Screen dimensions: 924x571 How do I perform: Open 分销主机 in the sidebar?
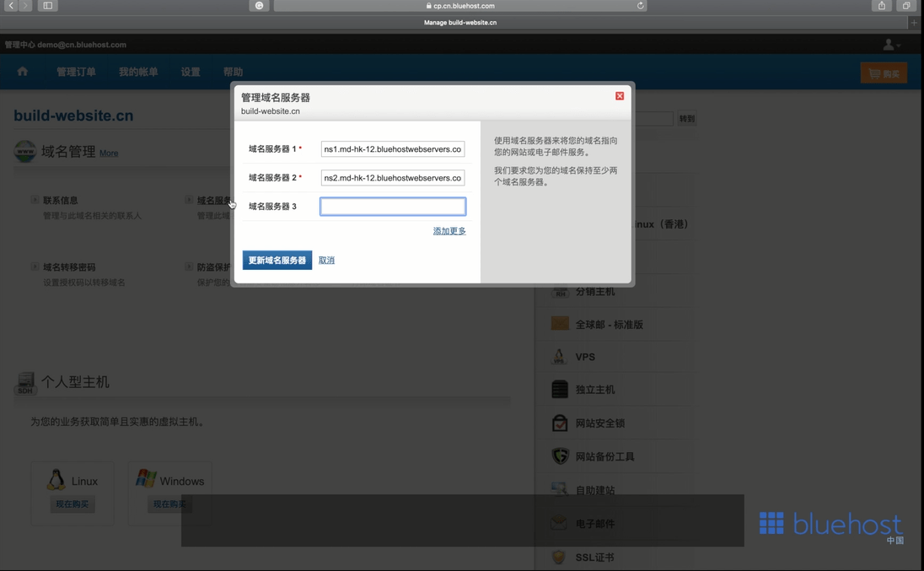595,292
